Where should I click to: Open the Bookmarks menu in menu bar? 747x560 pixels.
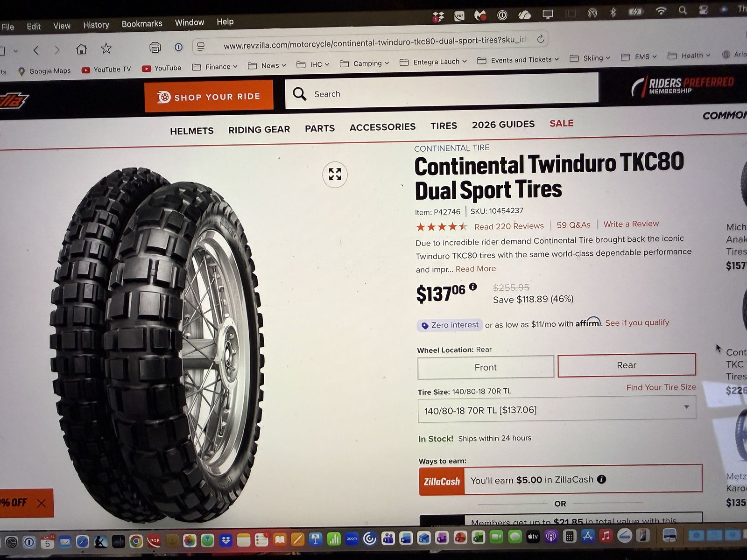142,24
